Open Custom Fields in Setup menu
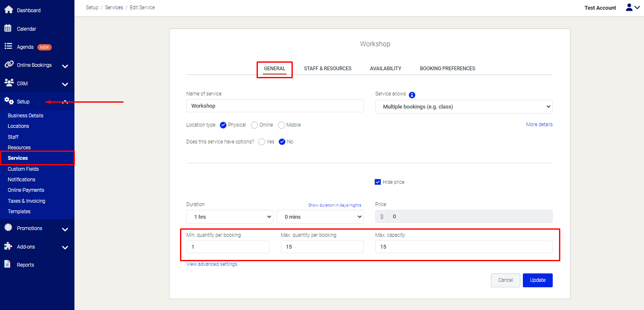The image size is (644, 310). pyautogui.click(x=23, y=169)
